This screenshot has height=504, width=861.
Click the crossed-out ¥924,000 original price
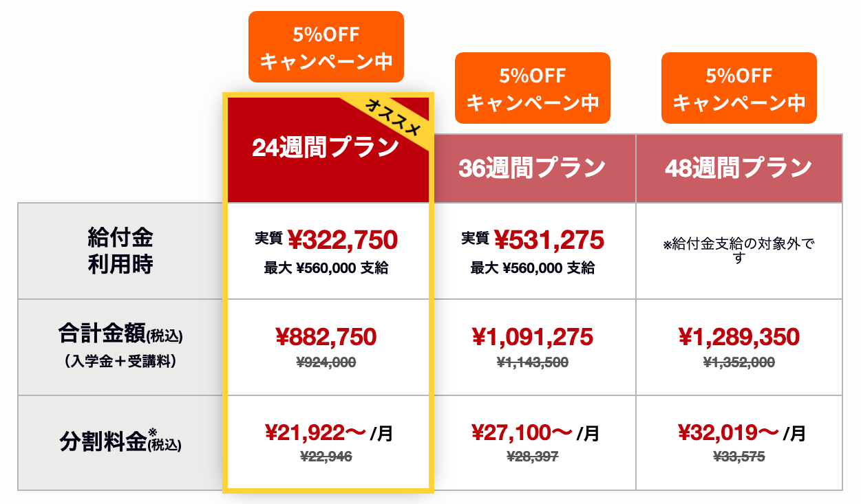click(326, 362)
